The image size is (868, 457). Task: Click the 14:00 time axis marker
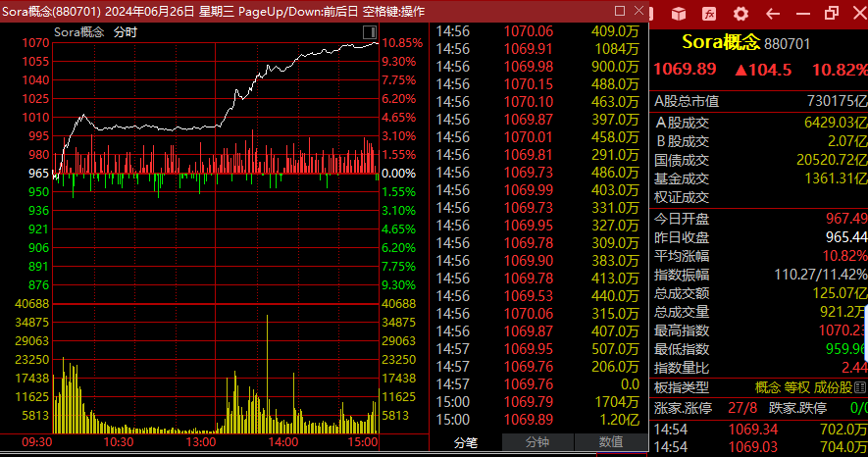(x=282, y=443)
